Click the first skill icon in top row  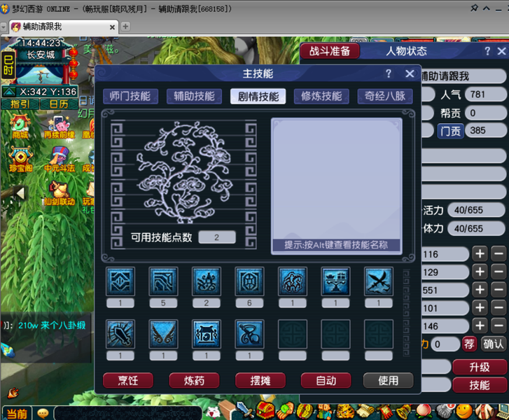point(120,281)
